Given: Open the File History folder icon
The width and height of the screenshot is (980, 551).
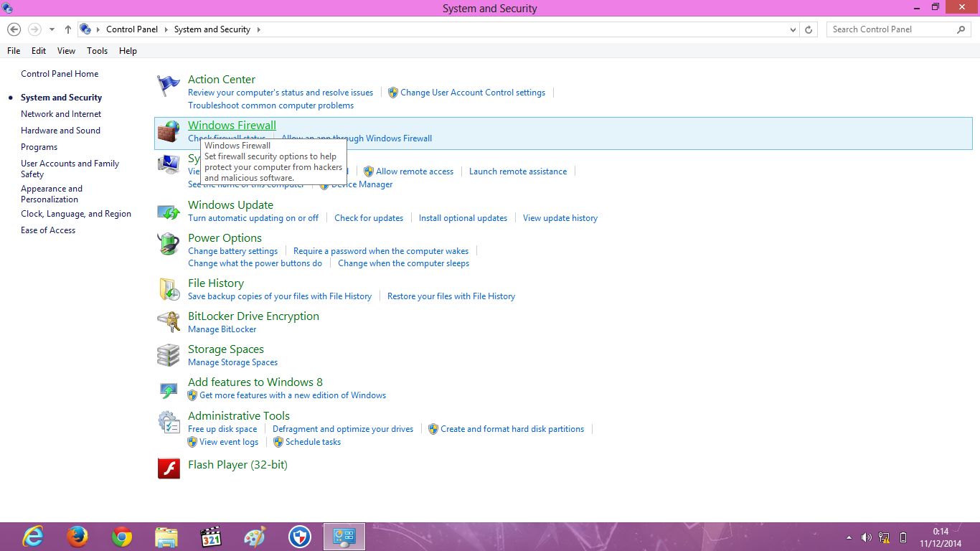Looking at the screenshot, I should 169,289.
